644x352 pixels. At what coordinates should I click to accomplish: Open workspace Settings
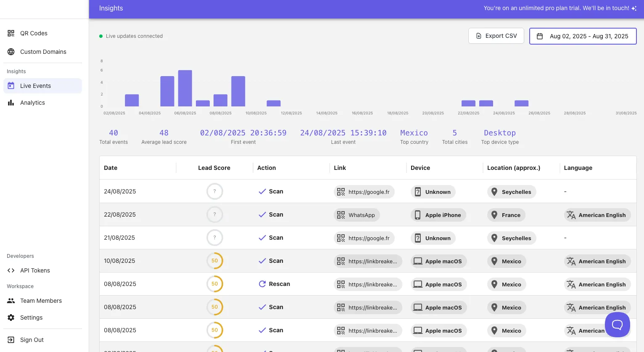pyautogui.click(x=42, y=318)
